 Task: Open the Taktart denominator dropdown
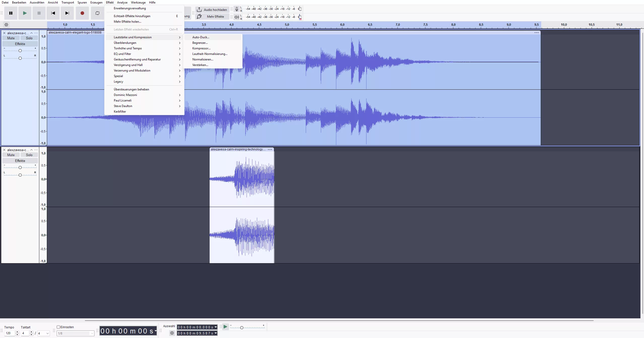point(44,333)
